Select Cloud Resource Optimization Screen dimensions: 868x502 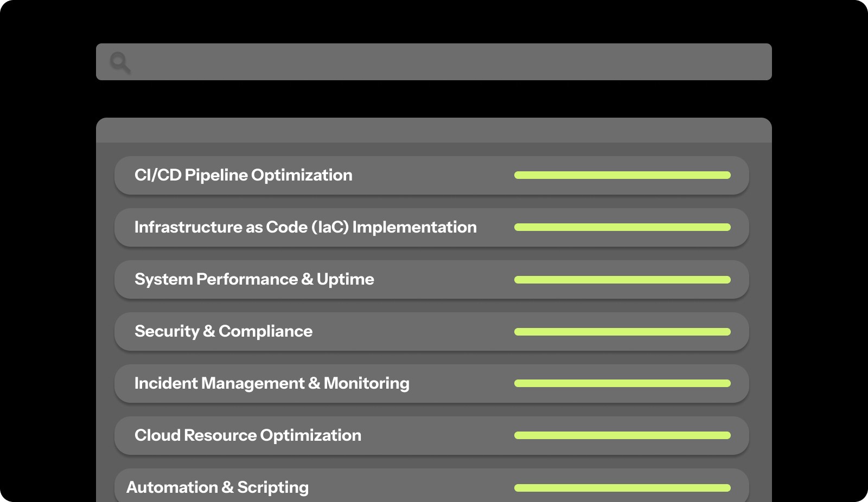(x=431, y=435)
